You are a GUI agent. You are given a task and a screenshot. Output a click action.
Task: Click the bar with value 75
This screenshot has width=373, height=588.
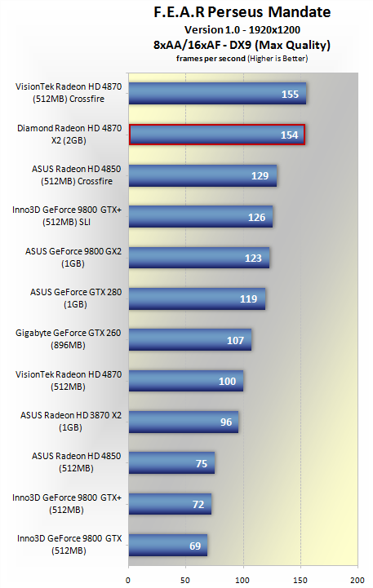pos(171,462)
